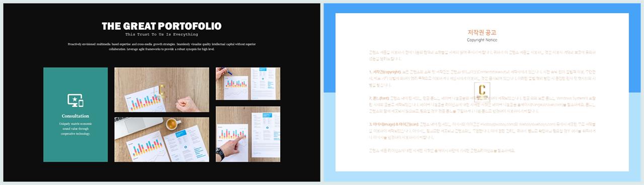The width and height of the screenshot is (644, 185).
Task: Select the THE GREAT PORTOFOLIO title
Action: tap(162, 26)
